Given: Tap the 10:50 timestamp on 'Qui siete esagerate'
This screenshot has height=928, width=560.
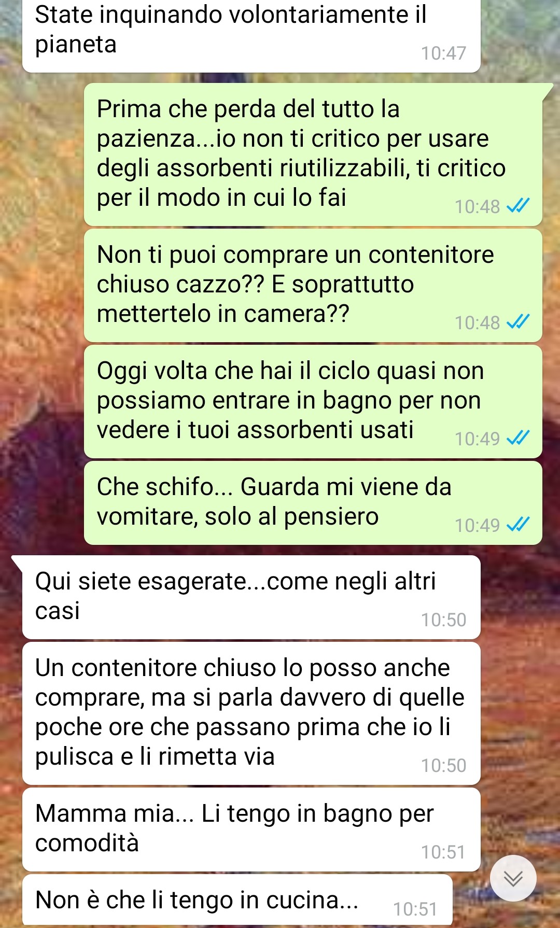Looking at the screenshot, I should click(x=443, y=620).
